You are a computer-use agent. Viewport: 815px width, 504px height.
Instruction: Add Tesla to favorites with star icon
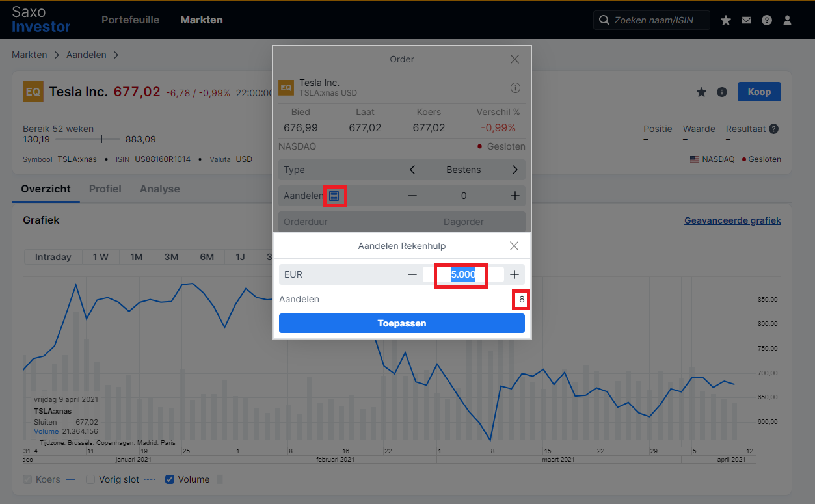pyautogui.click(x=701, y=92)
